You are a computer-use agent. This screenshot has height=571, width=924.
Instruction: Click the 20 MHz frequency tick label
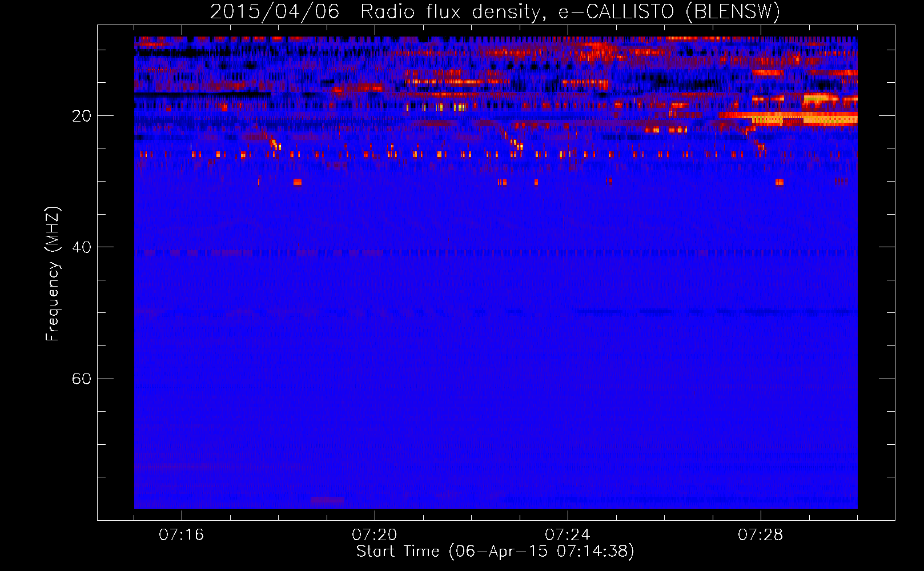81,116
